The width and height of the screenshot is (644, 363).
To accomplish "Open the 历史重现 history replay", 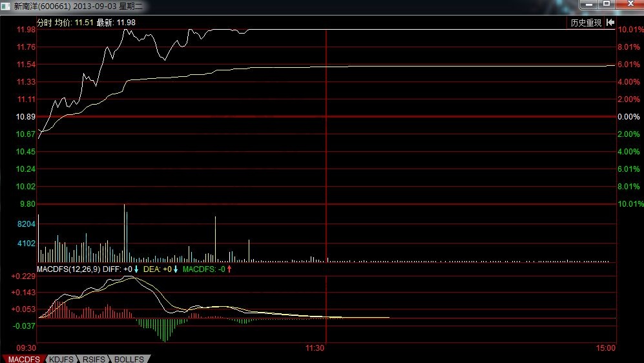I will (x=586, y=23).
